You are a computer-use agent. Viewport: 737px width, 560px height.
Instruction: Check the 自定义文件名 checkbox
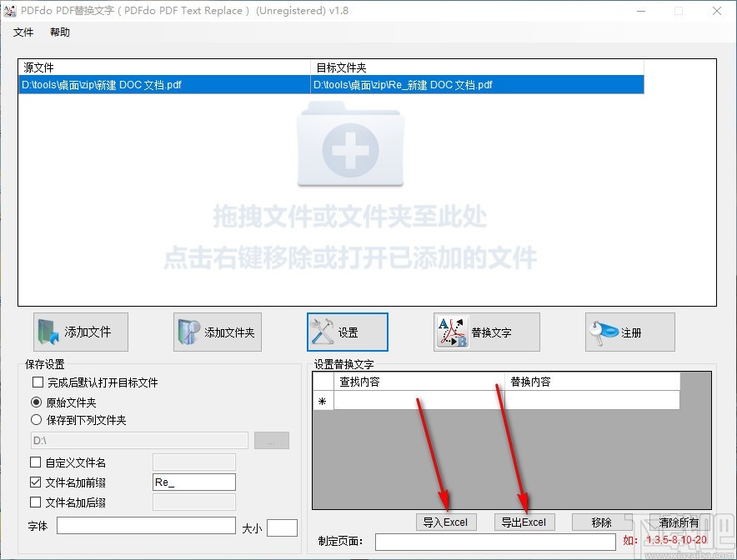[x=35, y=461]
